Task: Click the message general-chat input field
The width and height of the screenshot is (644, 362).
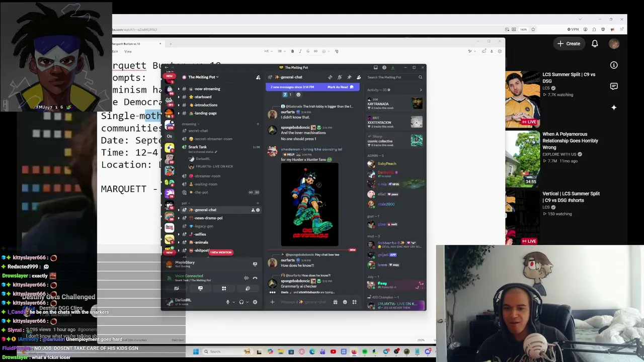Action: coord(303,302)
